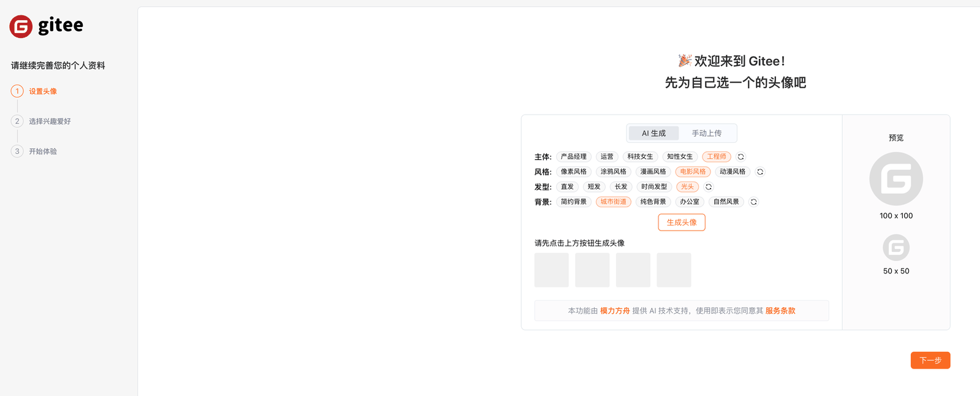Select the 运营 subject tag
Viewport: 980px width, 396px height.
607,157
